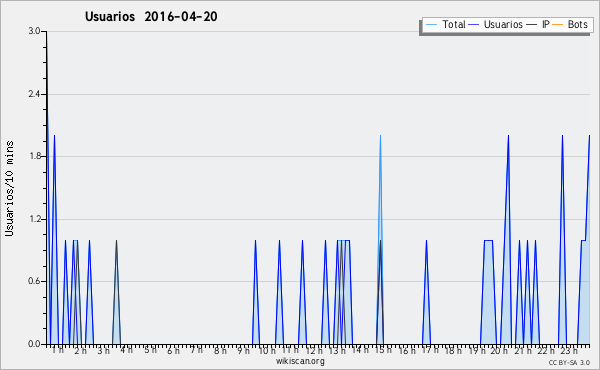Click the orange Bots legend line
The width and height of the screenshot is (600, 370).
(x=558, y=24)
